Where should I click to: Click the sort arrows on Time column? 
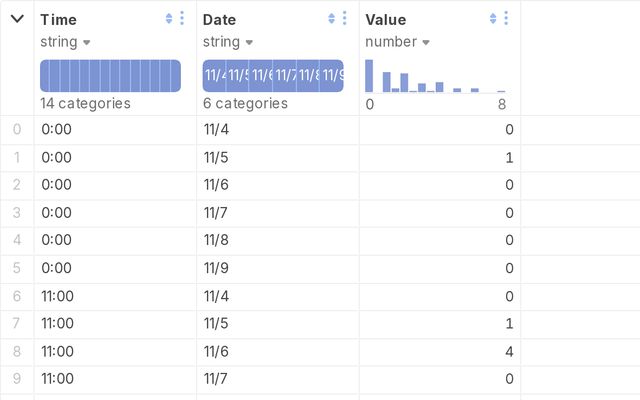(x=169, y=19)
